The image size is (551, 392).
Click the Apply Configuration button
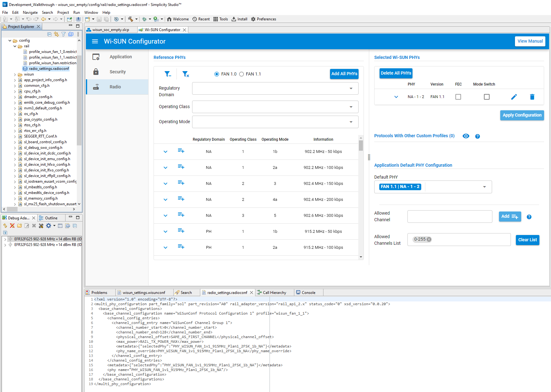pos(522,115)
